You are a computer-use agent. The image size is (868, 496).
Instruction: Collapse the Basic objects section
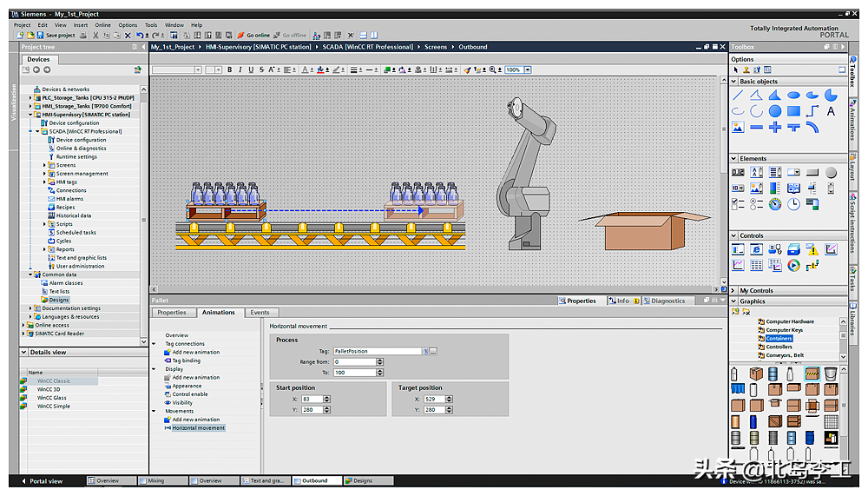734,82
